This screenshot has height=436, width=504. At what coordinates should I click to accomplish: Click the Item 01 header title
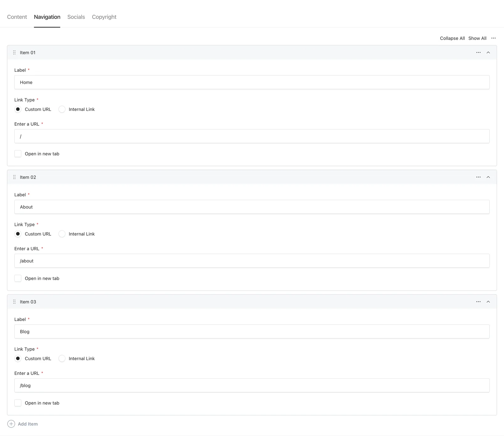tap(28, 53)
